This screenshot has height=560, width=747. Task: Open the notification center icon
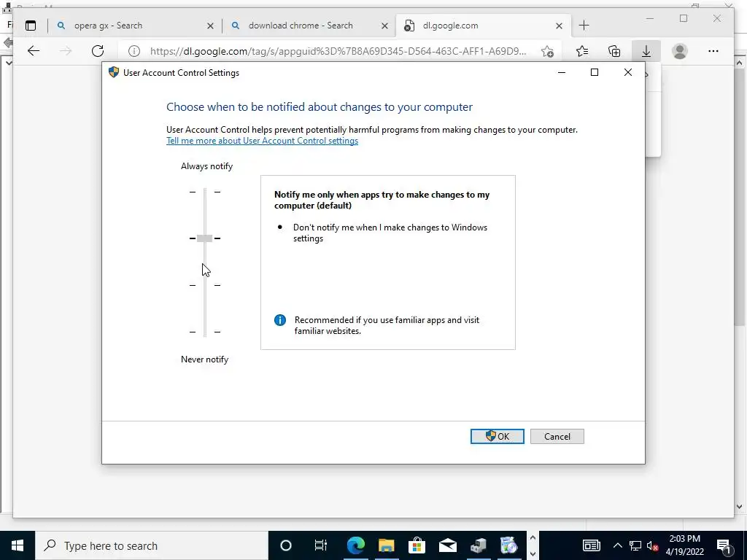pos(723,545)
